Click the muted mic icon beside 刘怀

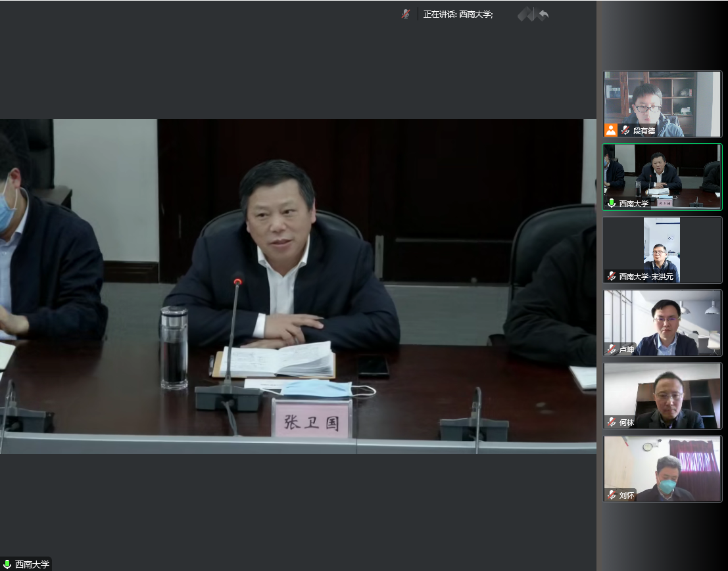612,495
